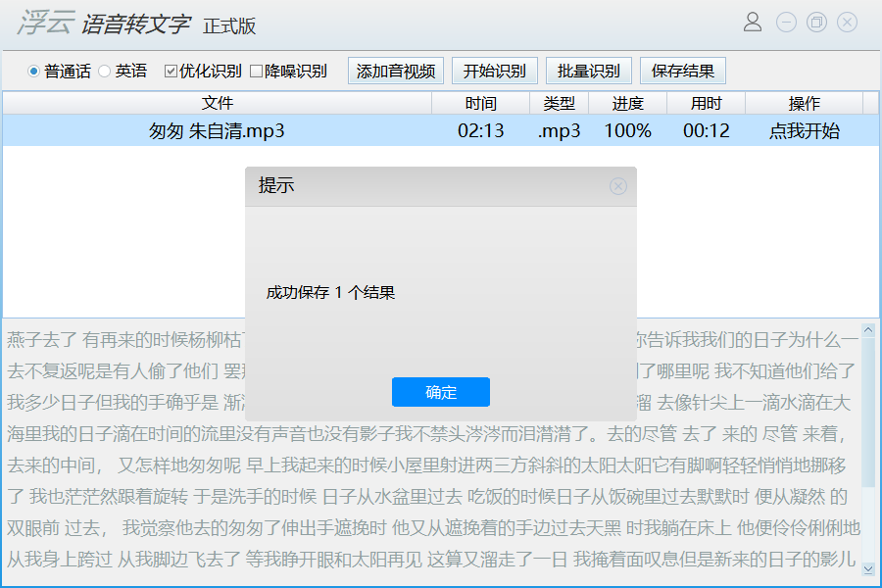Screen dimensions: 882x588
Task: Click the 开始识别 button
Action: [x=495, y=70]
